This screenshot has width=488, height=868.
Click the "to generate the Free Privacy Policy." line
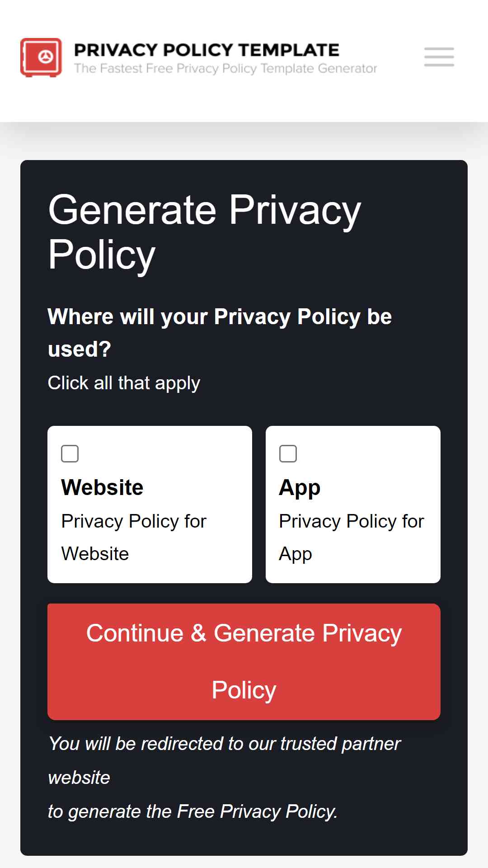(x=193, y=811)
